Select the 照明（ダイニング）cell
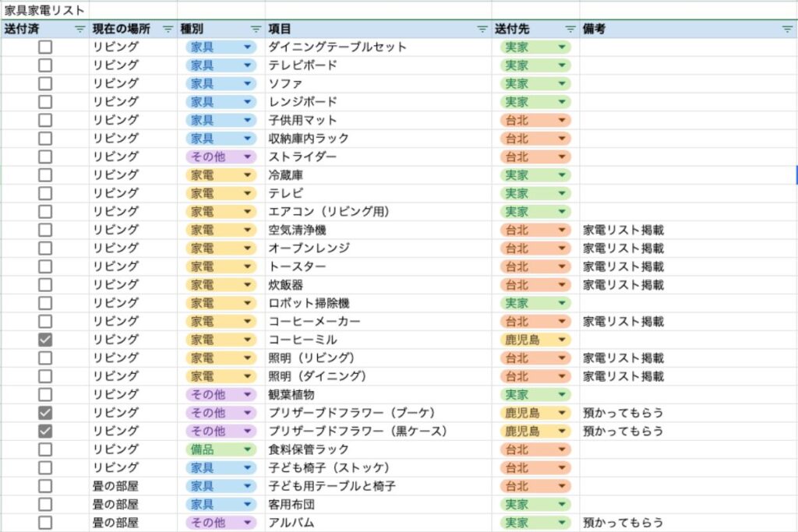The width and height of the screenshot is (798, 532). click(x=378, y=376)
